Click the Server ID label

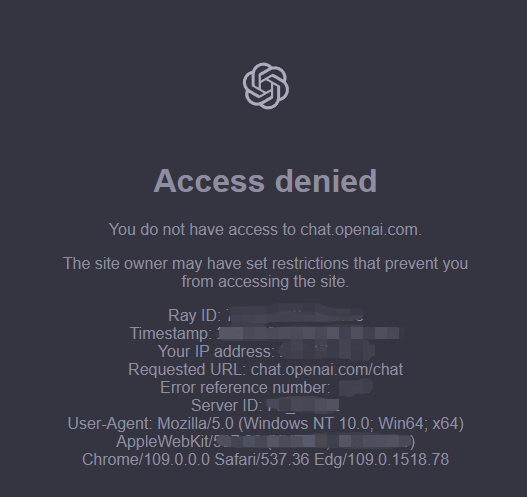pyautogui.click(x=227, y=406)
